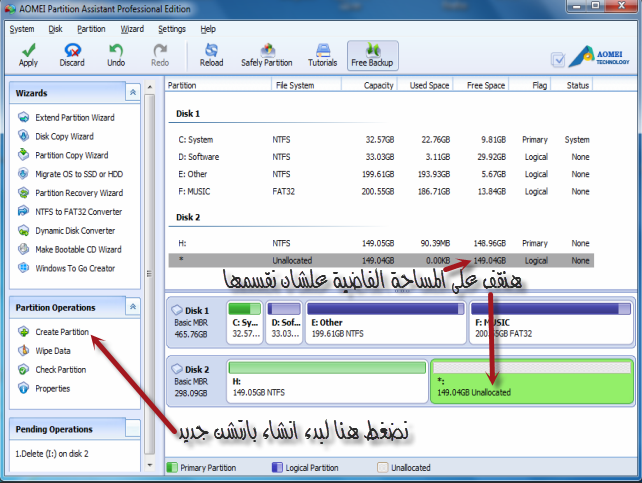The image size is (642, 483).
Task: Click Check Partition operation
Action: (61, 370)
